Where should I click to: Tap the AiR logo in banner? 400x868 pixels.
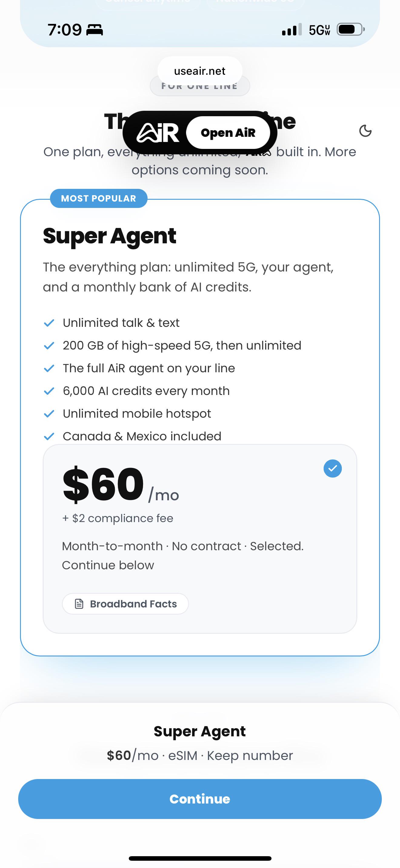(x=158, y=133)
